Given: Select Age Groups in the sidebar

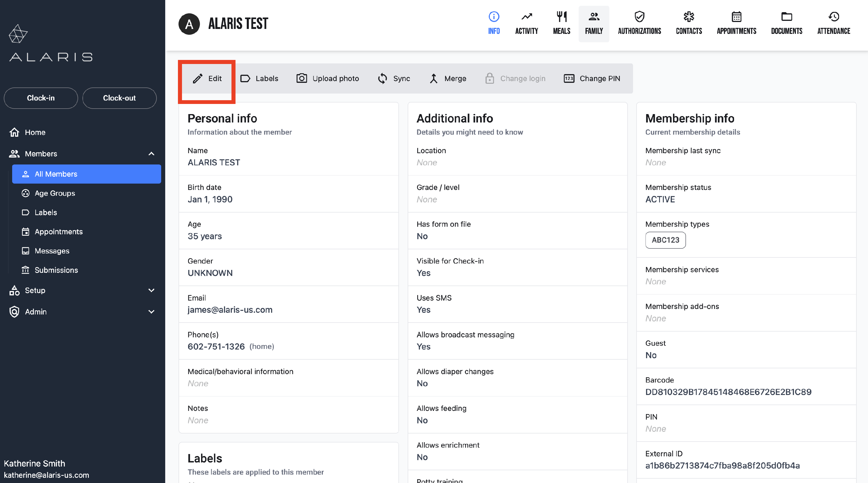Looking at the screenshot, I should point(55,193).
